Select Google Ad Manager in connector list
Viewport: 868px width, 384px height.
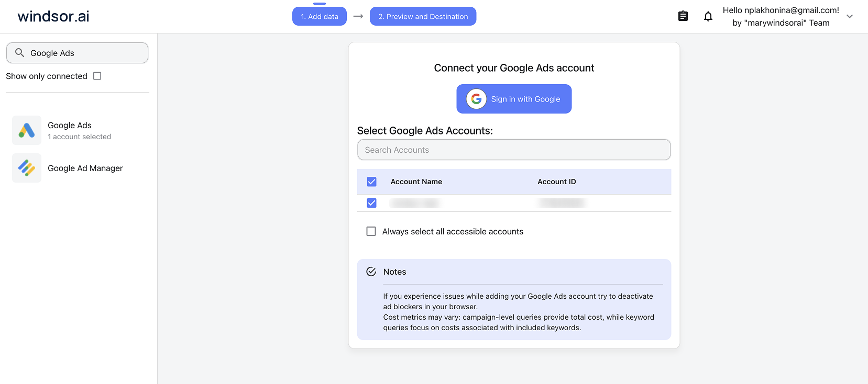(79, 168)
